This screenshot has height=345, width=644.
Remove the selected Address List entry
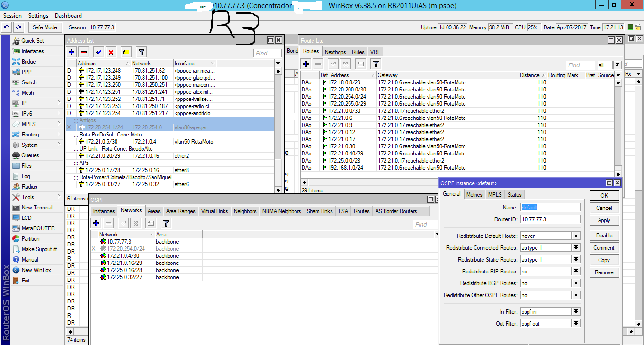tap(84, 52)
